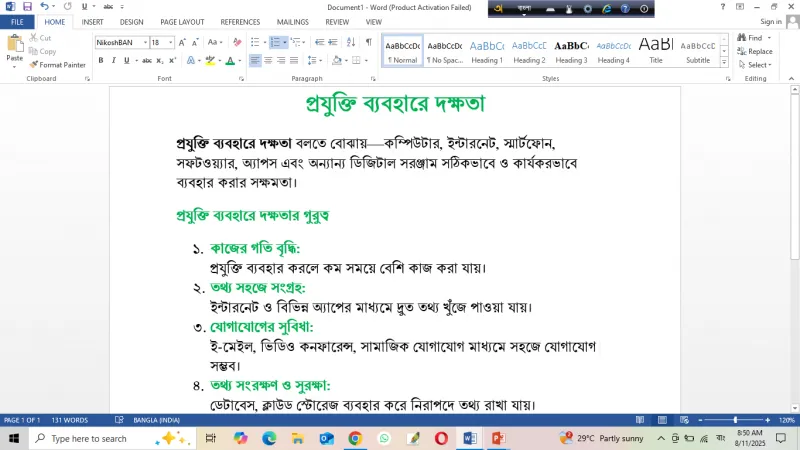Toggle Bold formatting
Viewport: 800px width, 450px height.
(x=101, y=60)
